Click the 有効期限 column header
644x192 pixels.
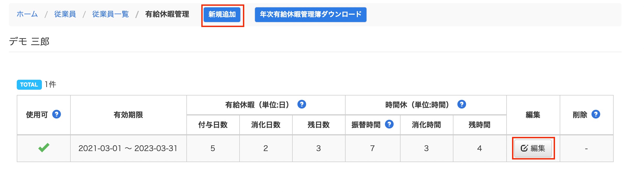click(128, 115)
